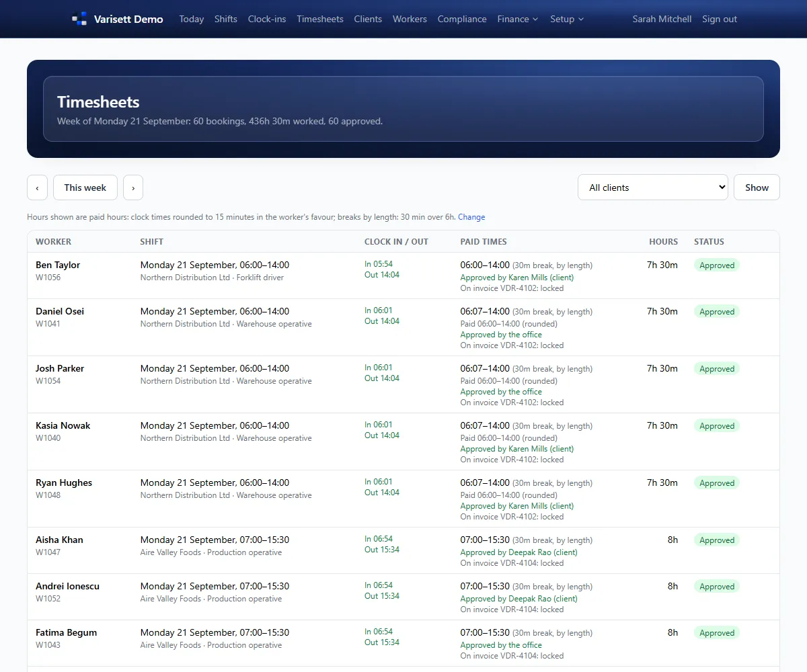Click Ben Taylor's 7h 30m hours value
This screenshot has height=672, width=807.
662,265
